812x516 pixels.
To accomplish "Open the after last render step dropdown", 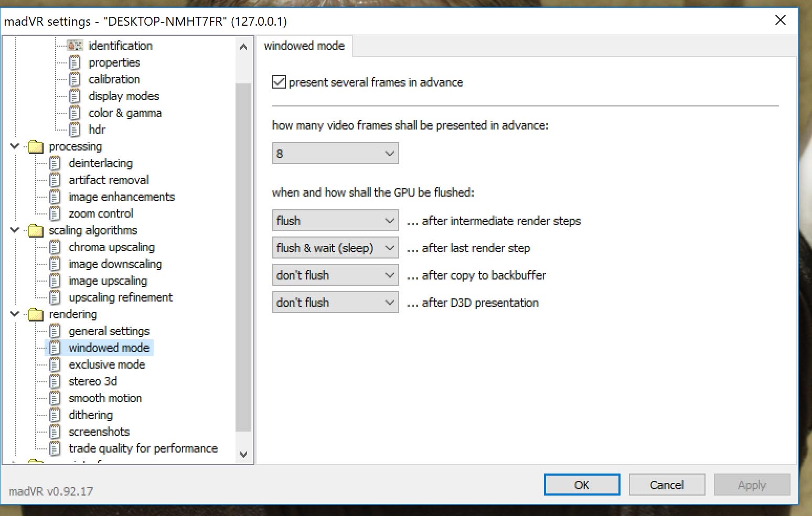I will coord(335,248).
